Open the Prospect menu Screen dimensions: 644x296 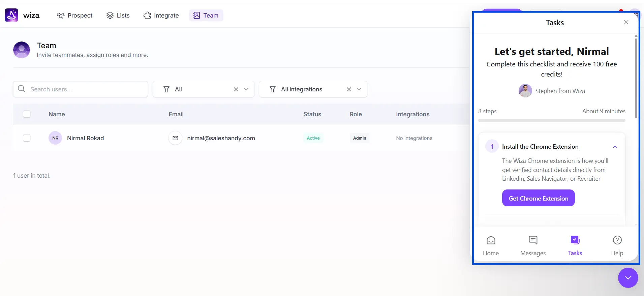74,16
